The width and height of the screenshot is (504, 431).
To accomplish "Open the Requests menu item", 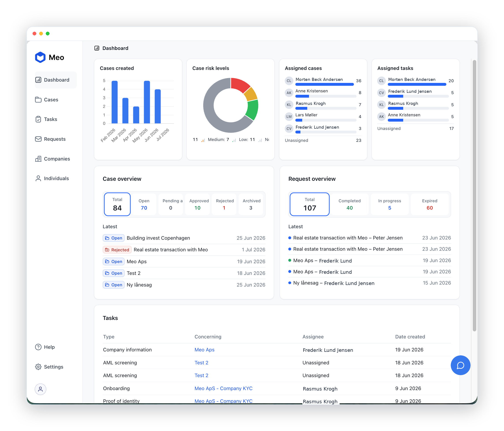I will point(56,139).
